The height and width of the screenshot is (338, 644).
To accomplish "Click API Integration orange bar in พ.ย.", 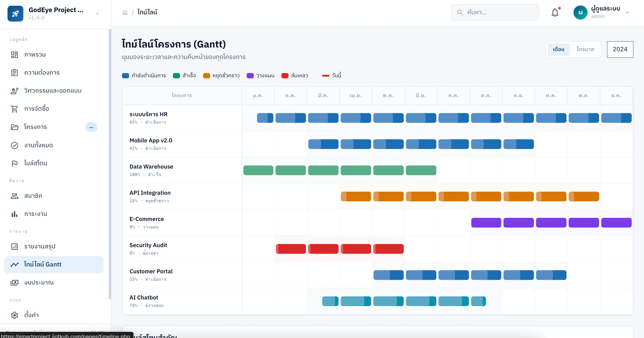I will 584,197.
